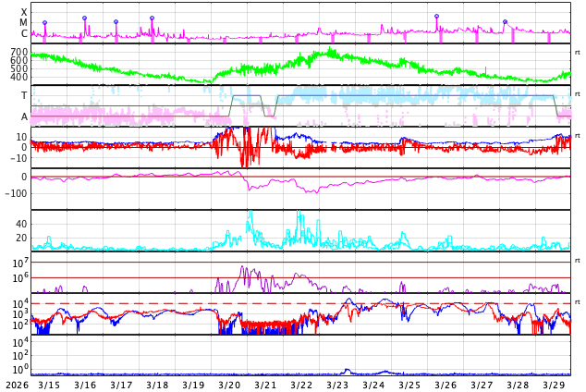586x392 pixels.
Task: Select the T label on sector panel
Action: tap(24, 95)
